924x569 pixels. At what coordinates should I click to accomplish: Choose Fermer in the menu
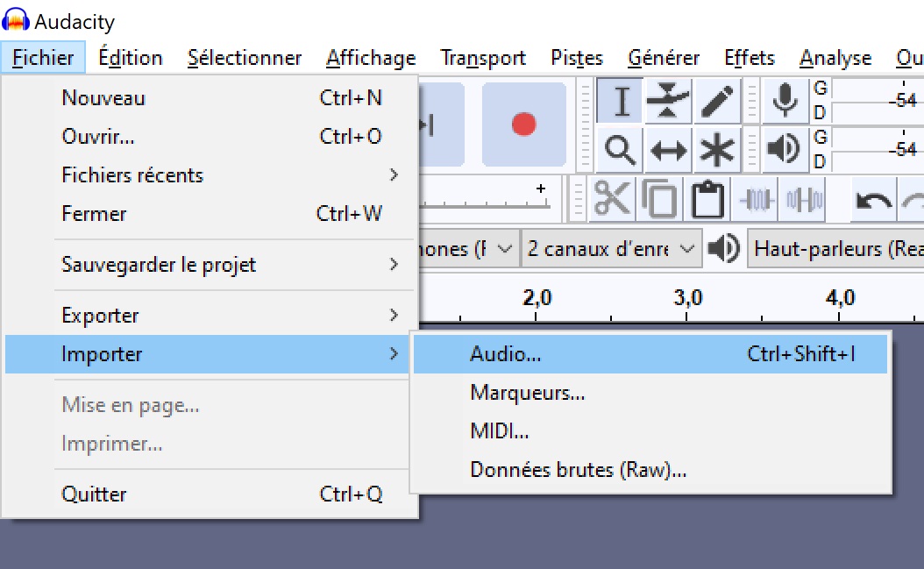[210, 213]
